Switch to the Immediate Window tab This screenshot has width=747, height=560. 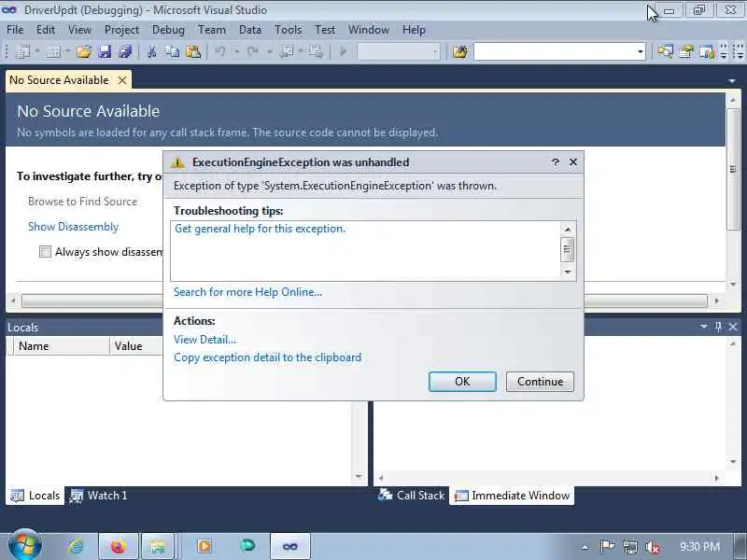512,496
